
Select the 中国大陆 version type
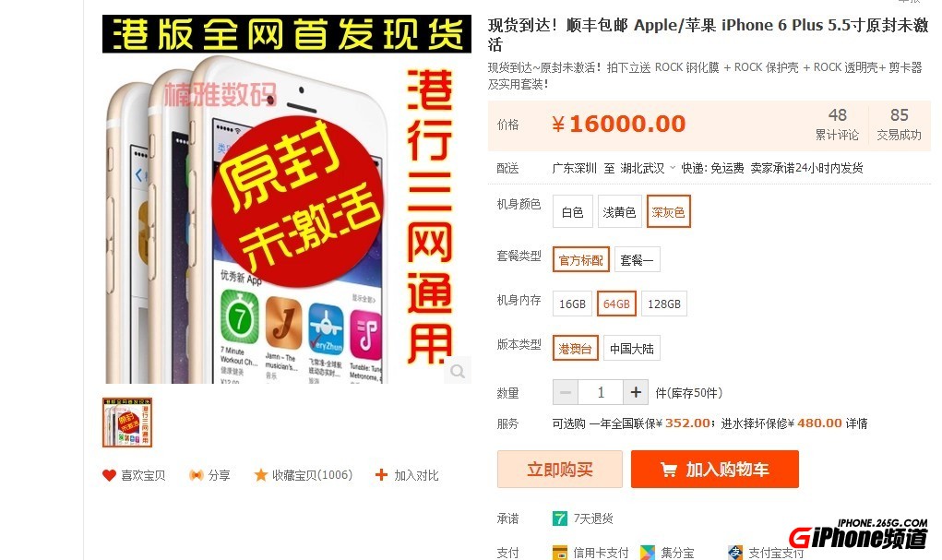[631, 349]
